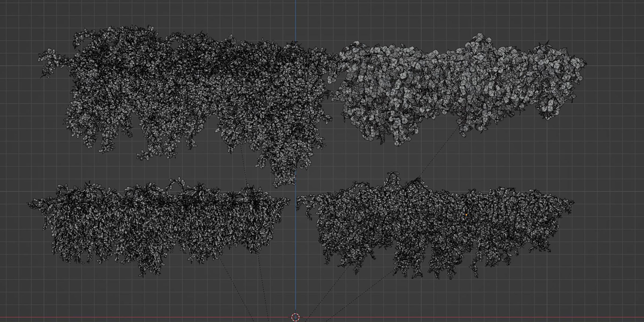Click the red-white 3D cursor
Screen dimensions: 644x322
[x=295, y=317]
